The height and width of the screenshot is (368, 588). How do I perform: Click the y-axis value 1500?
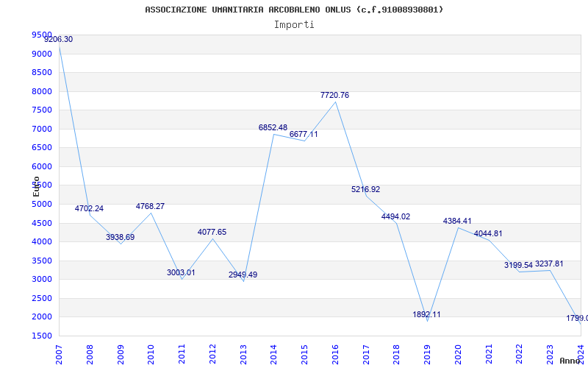(42, 336)
